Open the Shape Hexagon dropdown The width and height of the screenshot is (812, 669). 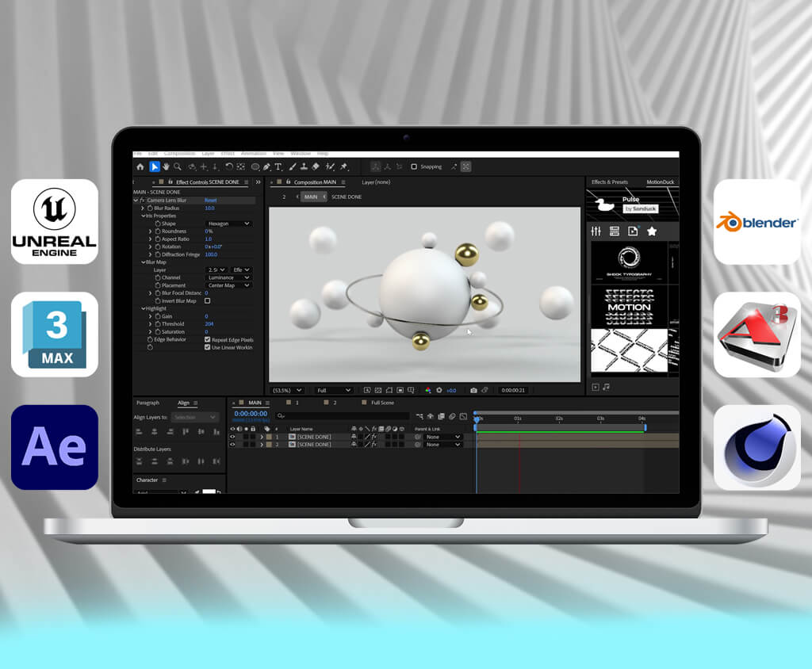point(229,224)
